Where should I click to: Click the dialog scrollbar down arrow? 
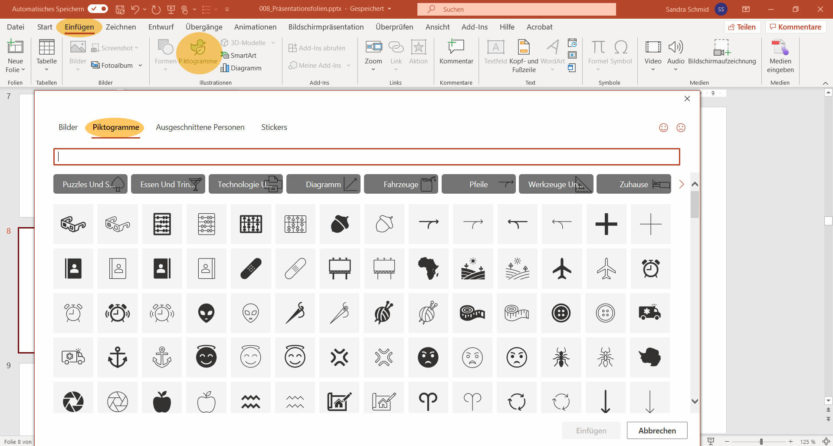tap(694, 400)
